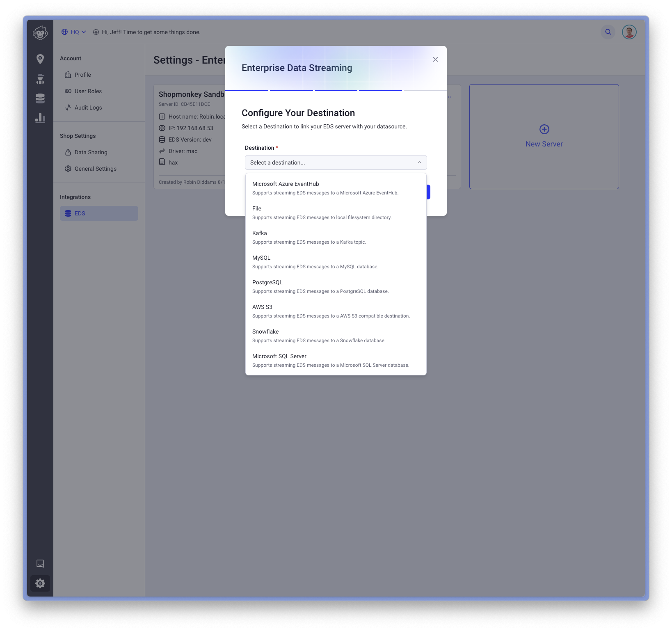Viewport: 672px width, 631px height.
Task: Click the EDS database icon
Action: [68, 213]
